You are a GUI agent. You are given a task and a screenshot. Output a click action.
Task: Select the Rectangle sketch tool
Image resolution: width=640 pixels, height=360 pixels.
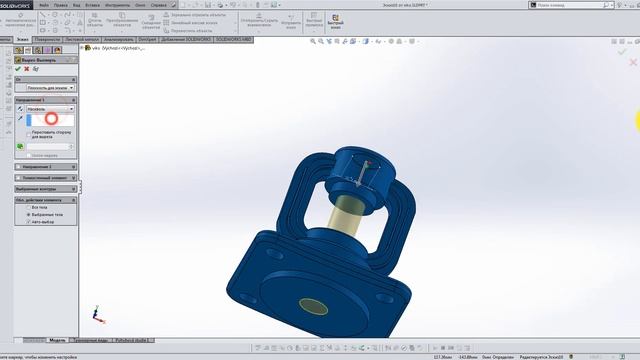coord(43,23)
